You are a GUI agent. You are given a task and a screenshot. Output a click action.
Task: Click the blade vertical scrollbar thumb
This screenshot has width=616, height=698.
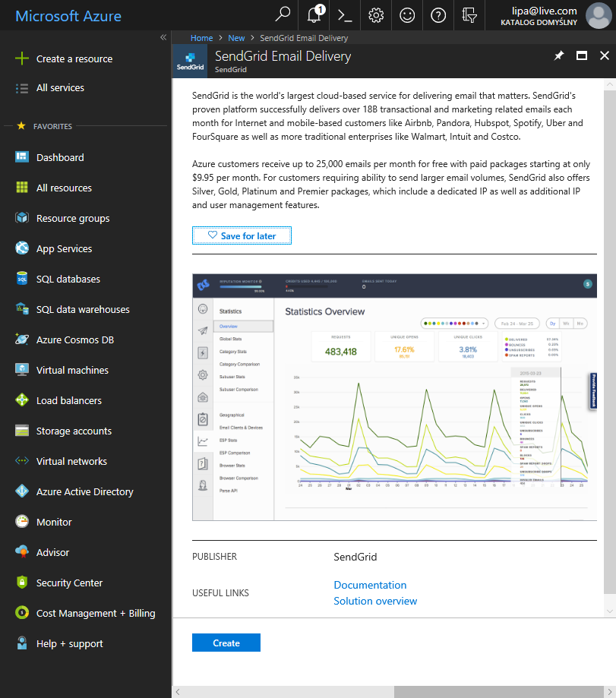coord(609,342)
